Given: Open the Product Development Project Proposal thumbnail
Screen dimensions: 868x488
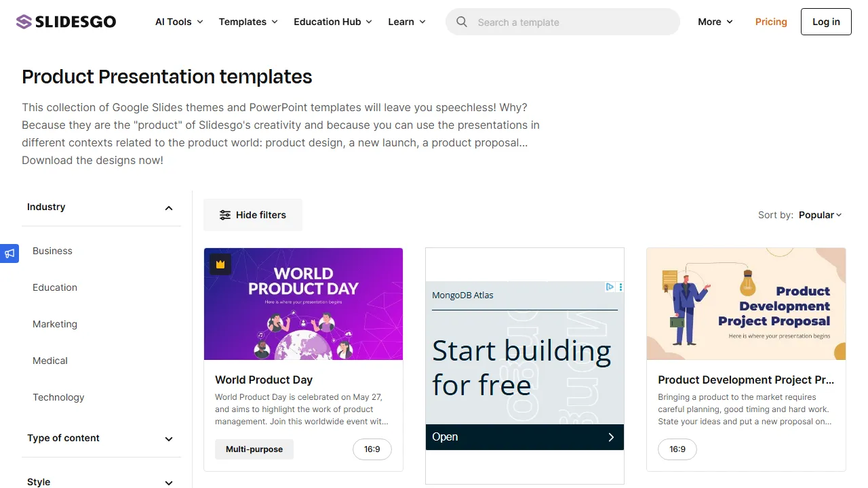Looking at the screenshot, I should point(746,304).
